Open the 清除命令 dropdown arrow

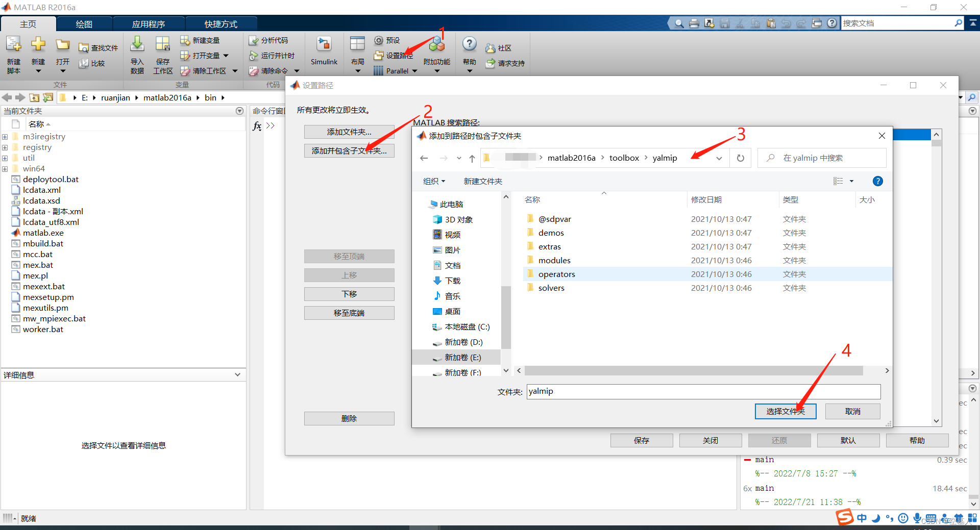297,71
